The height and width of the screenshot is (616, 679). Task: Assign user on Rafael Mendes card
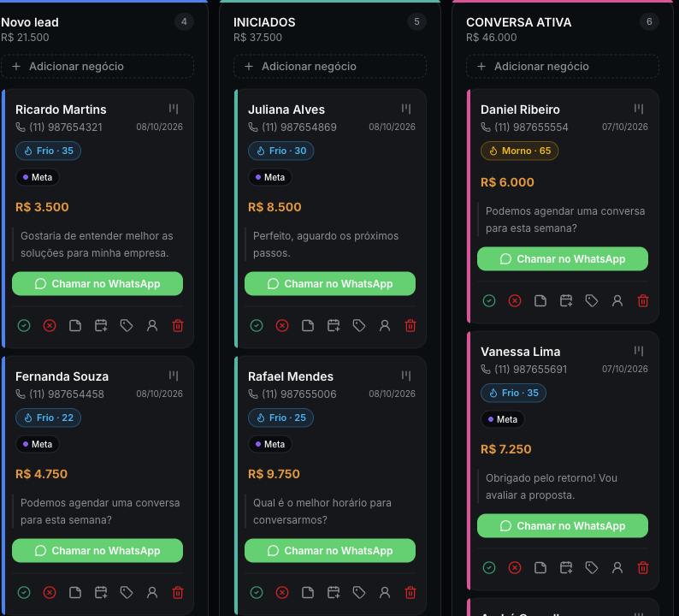point(385,592)
